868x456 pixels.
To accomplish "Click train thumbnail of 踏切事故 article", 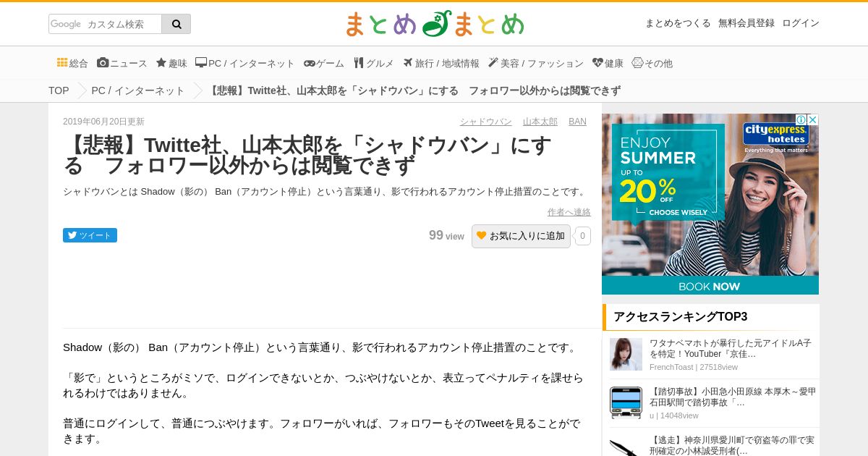I will click(x=626, y=402).
